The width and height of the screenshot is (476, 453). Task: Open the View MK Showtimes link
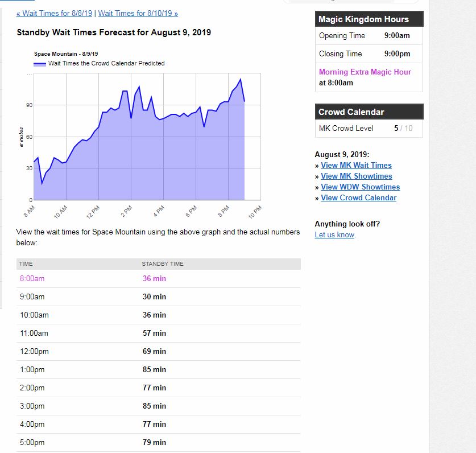356,176
